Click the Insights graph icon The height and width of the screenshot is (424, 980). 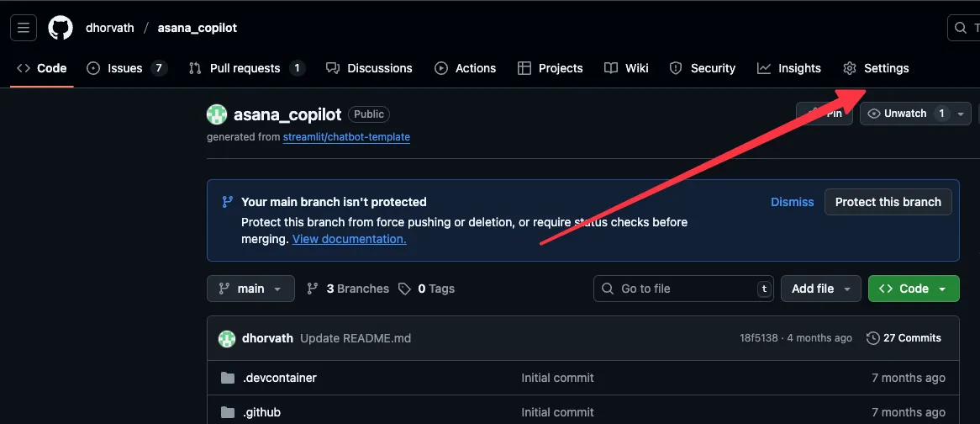764,68
